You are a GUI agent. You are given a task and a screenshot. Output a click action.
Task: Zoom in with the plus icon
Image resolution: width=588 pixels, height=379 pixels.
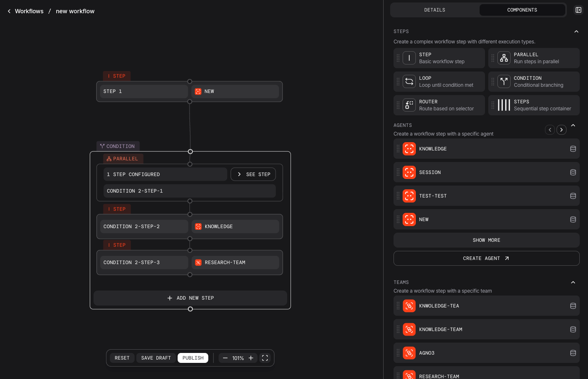[x=251, y=358]
